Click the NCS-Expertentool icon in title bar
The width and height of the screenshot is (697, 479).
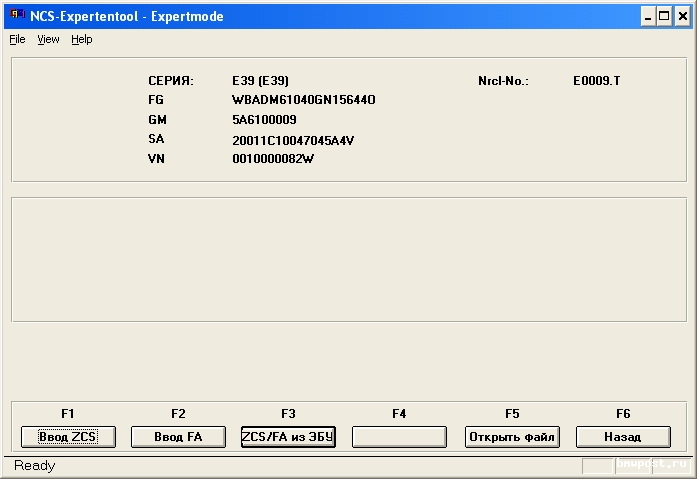(16, 16)
